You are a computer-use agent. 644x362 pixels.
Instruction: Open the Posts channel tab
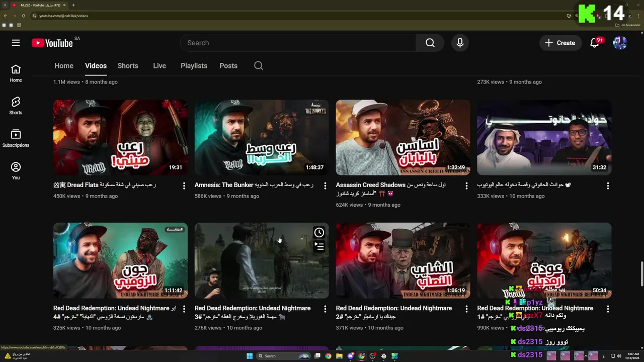point(228,66)
